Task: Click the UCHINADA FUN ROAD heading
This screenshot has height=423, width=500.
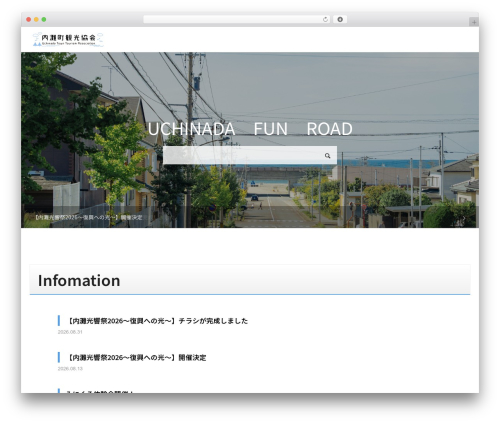Action: [250, 129]
